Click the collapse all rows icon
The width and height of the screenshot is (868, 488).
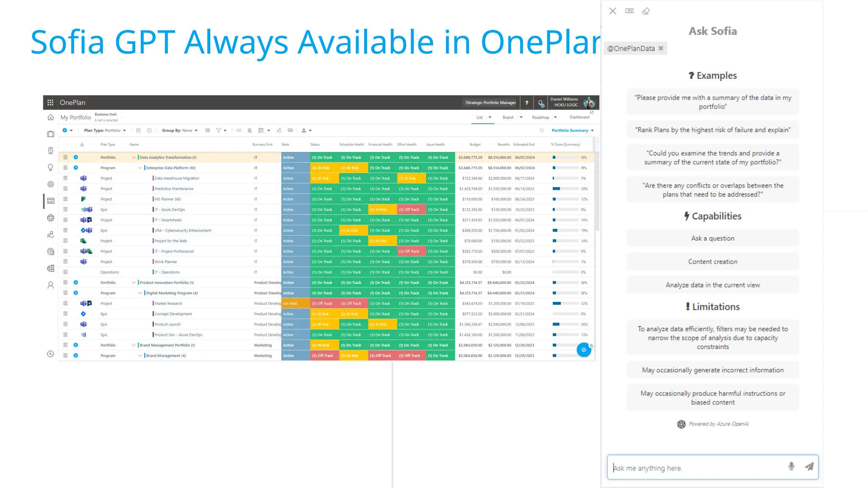[149, 130]
